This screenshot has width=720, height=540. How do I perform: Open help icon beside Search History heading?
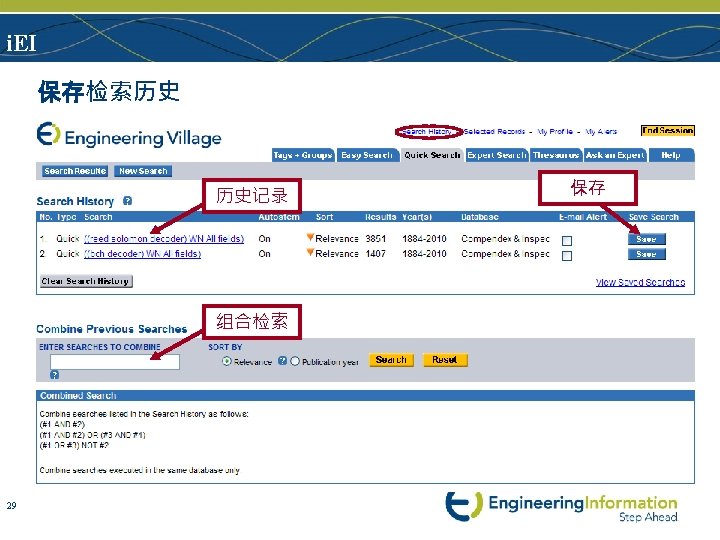[x=128, y=201]
